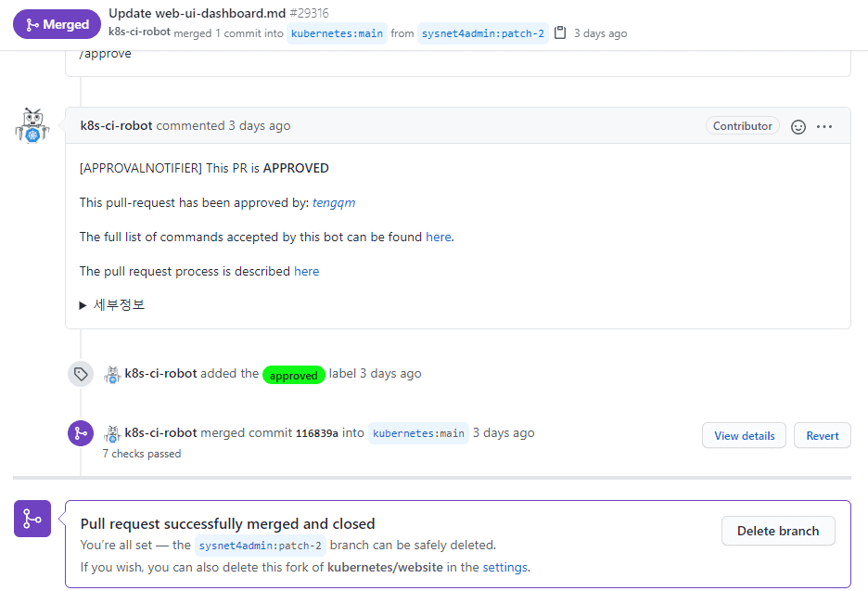Viewport: 868px width, 591px height.
Task: Click the purple Merged status badge
Action: [x=56, y=24]
